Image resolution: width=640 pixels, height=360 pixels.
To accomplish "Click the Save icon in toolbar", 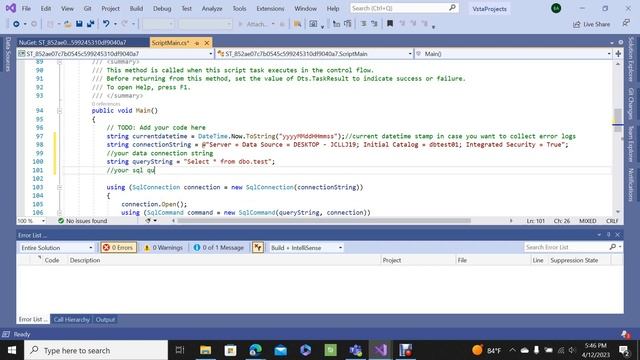I will (79, 24).
